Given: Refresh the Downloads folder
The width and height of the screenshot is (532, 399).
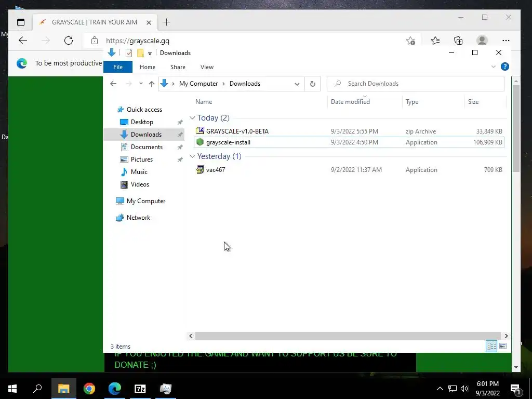Looking at the screenshot, I should (312, 84).
